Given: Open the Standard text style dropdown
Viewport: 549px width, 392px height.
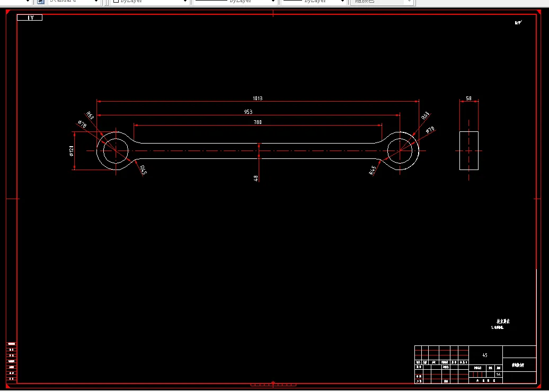Looking at the screenshot, I should (x=74, y=2).
